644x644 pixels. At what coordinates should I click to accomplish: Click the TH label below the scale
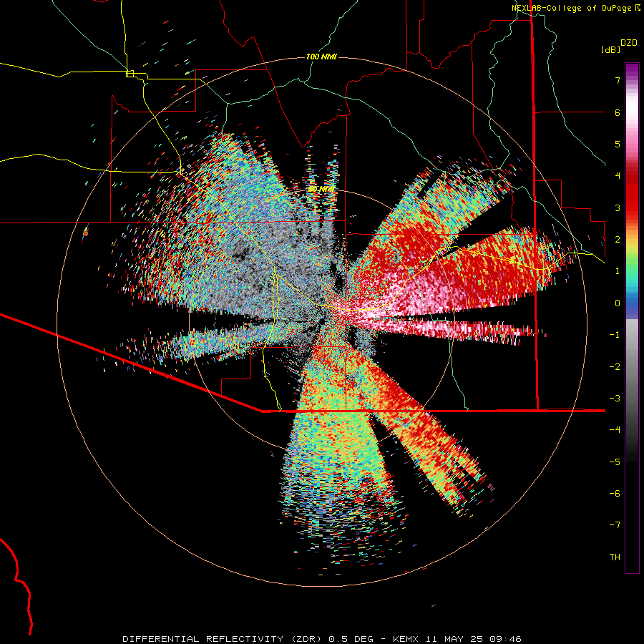(615, 557)
